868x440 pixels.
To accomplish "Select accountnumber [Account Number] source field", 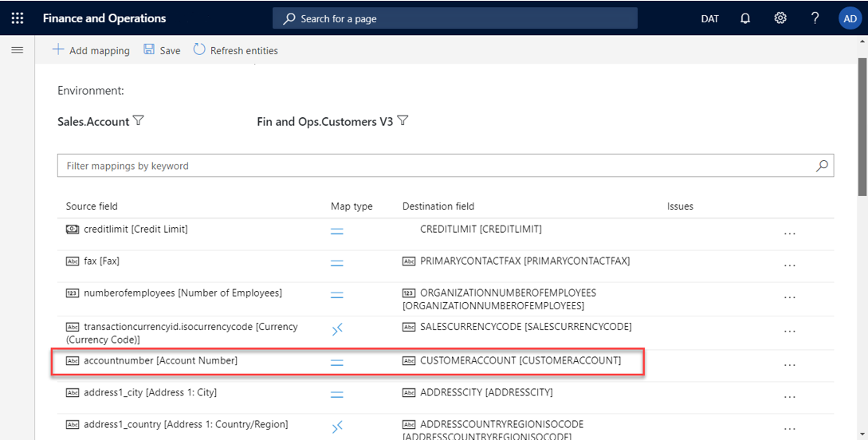I will [160, 360].
